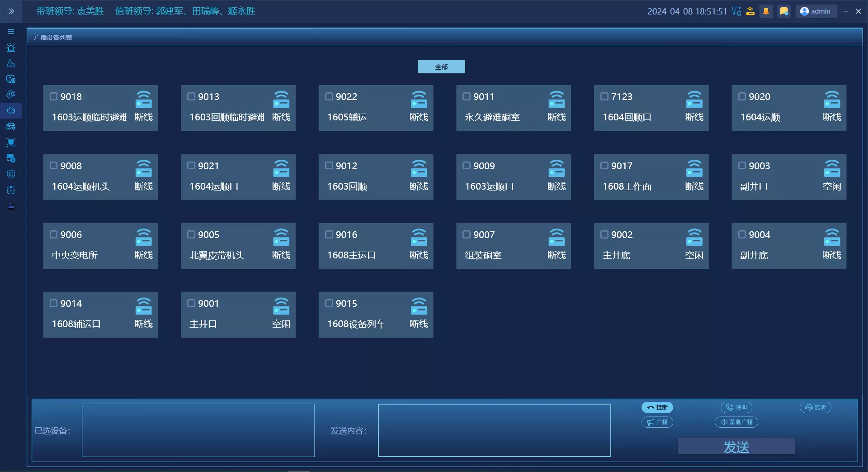Image resolution: width=868 pixels, height=472 pixels.
Task: Open the yellow chat messages icon
Action: point(784,11)
